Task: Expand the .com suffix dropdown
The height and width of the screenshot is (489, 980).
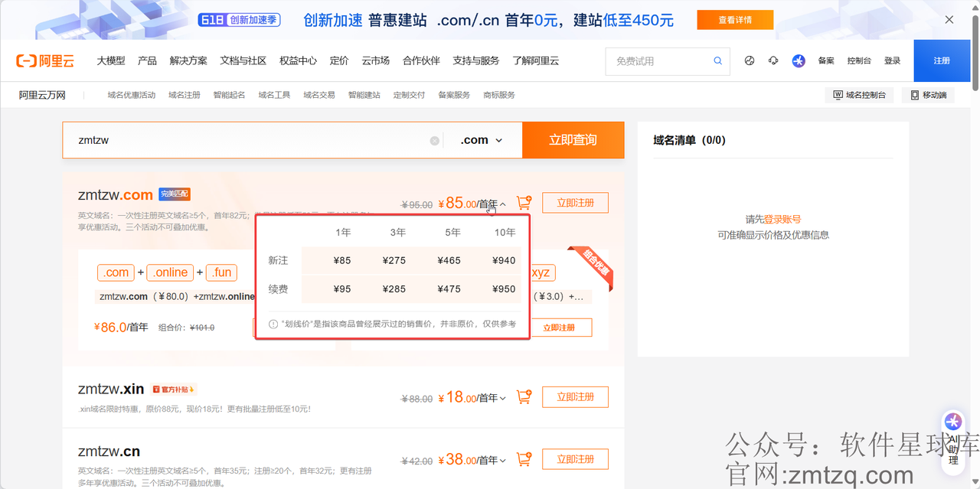Action: pyautogui.click(x=482, y=140)
